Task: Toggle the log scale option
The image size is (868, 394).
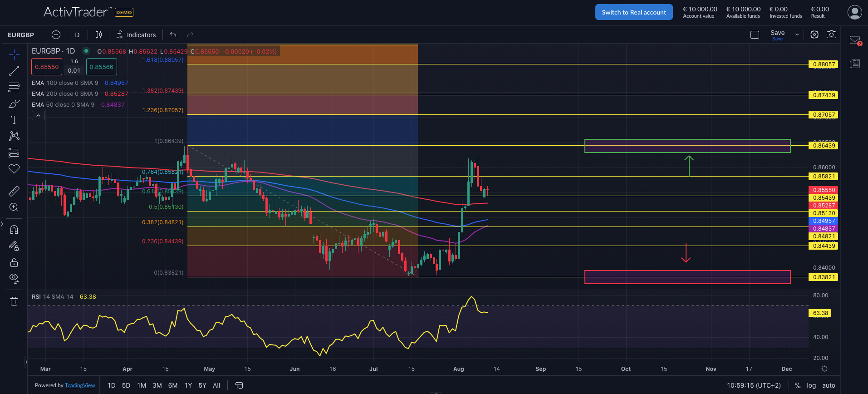Action: tap(811, 385)
